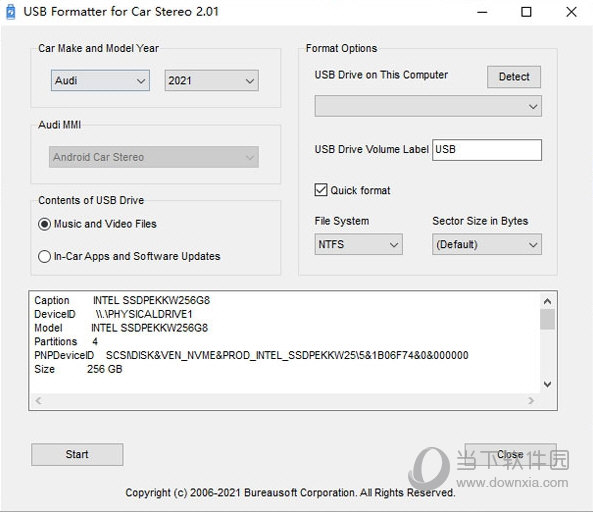This screenshot has width=593, height=512.
Task: Click the Start button
Action: [x=77, y=454]
